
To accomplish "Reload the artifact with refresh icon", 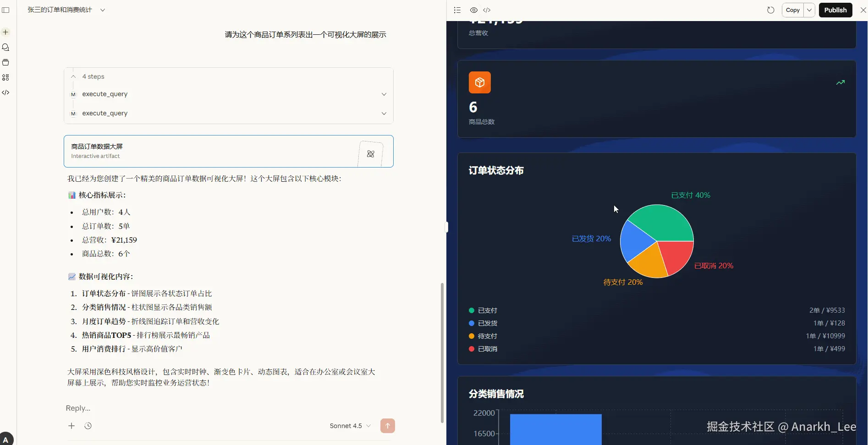I will [771, 10].
